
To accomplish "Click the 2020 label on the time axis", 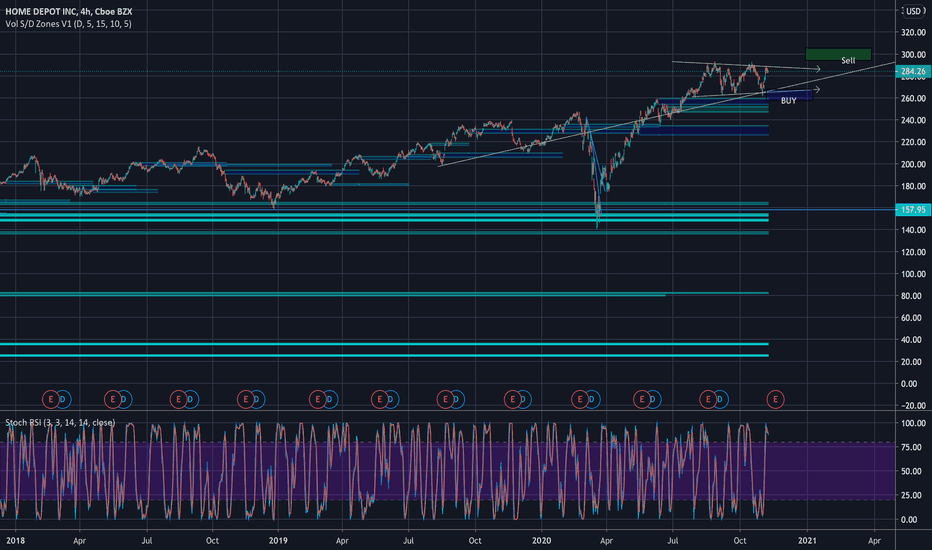I will 541,540.
